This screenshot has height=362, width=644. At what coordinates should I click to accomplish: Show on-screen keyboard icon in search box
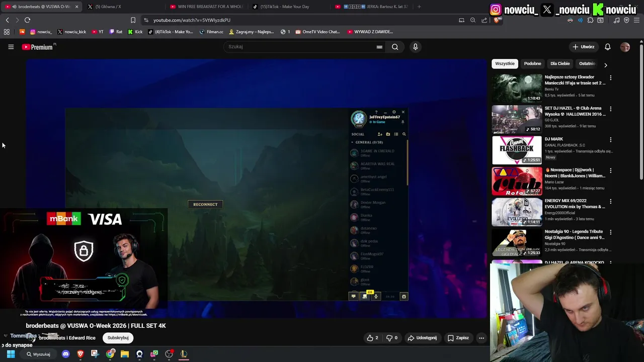[x=379, y=47]
